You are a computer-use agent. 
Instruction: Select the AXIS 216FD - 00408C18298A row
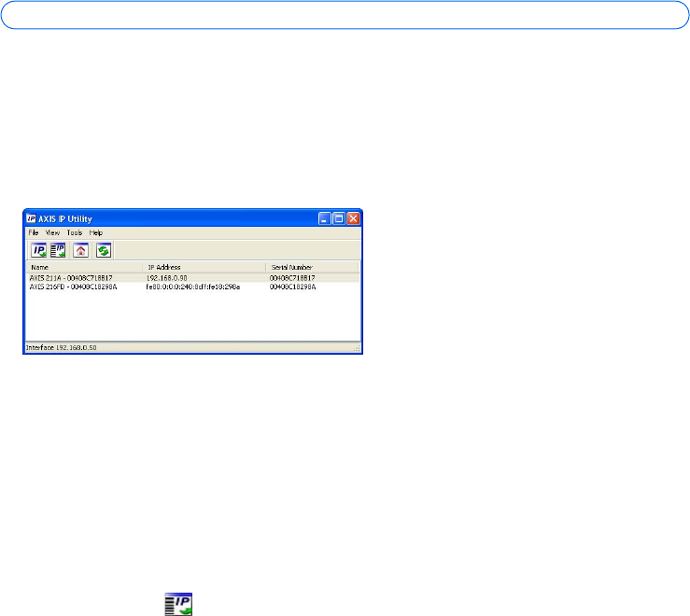point(192,287)
